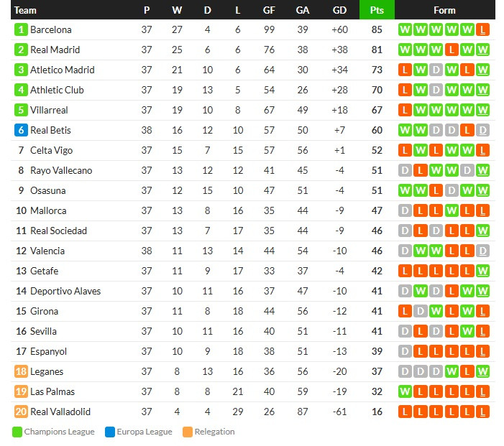Click the Relegation orange legend swatch

(x=188, y=432)
